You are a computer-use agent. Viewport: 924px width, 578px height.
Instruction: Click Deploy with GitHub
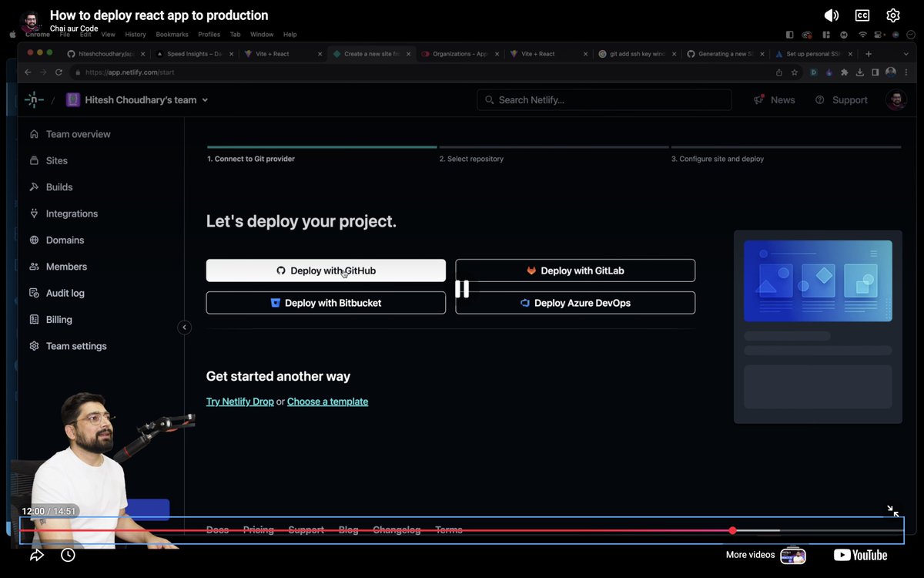[x=326, y=271]
